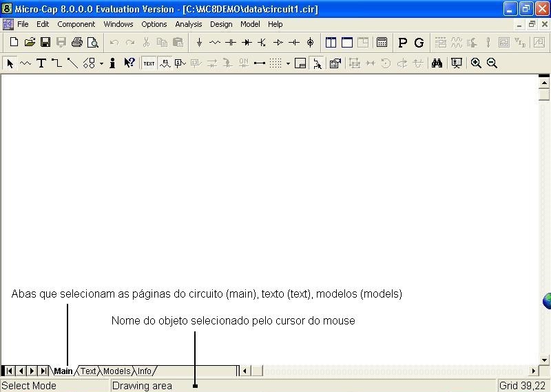The height and width of the screenshot is (392, 551).
Task: Place a ground symbol from the toolbar
Action: point(199,43)
